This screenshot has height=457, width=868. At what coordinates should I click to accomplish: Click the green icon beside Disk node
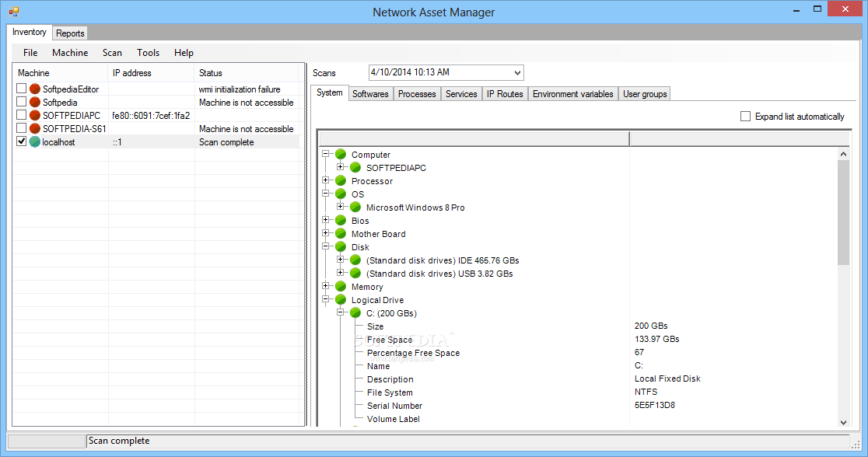point(341,246)
